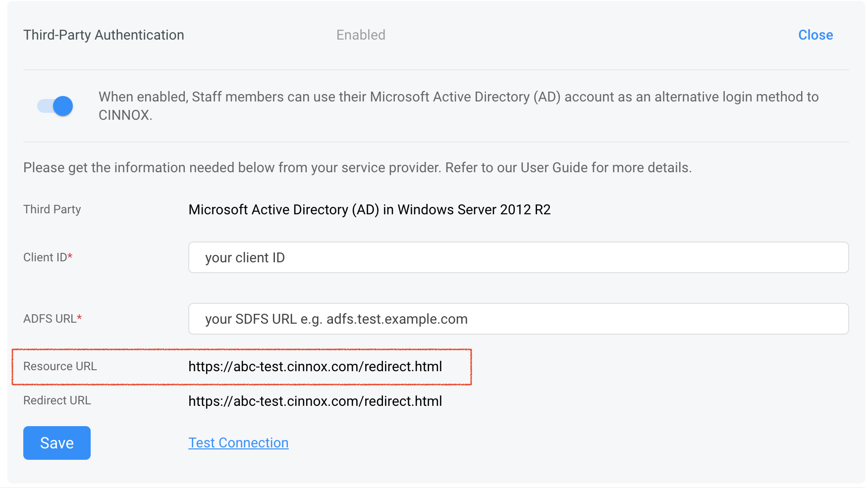Focus the ADFS URL input field
Image resolution: width=868 pixels, height=488 pixels.
518,319
